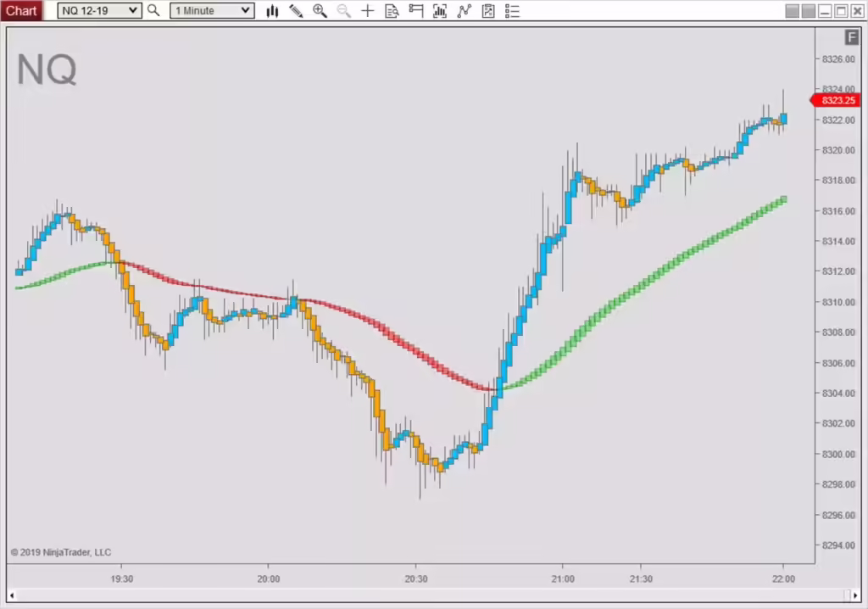
Task: Click the red 8323.25 price marker
Action: pyautogui.click(x=837, y=100)
